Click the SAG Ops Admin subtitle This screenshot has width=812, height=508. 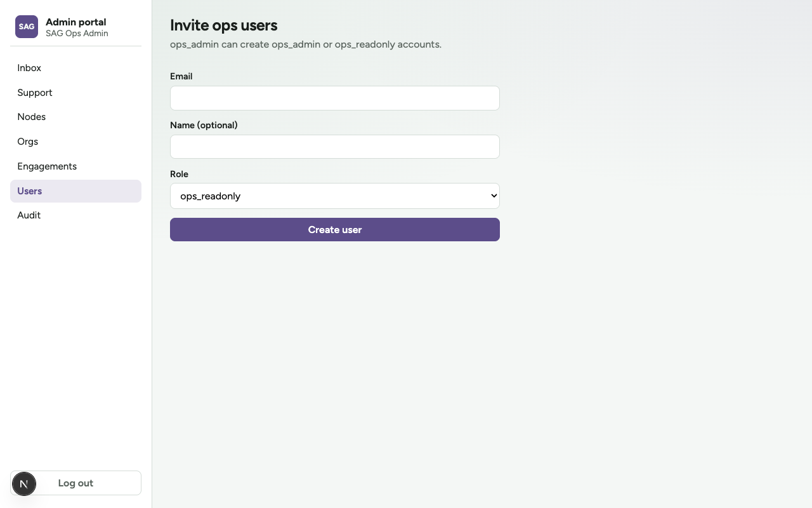[77, 34]
